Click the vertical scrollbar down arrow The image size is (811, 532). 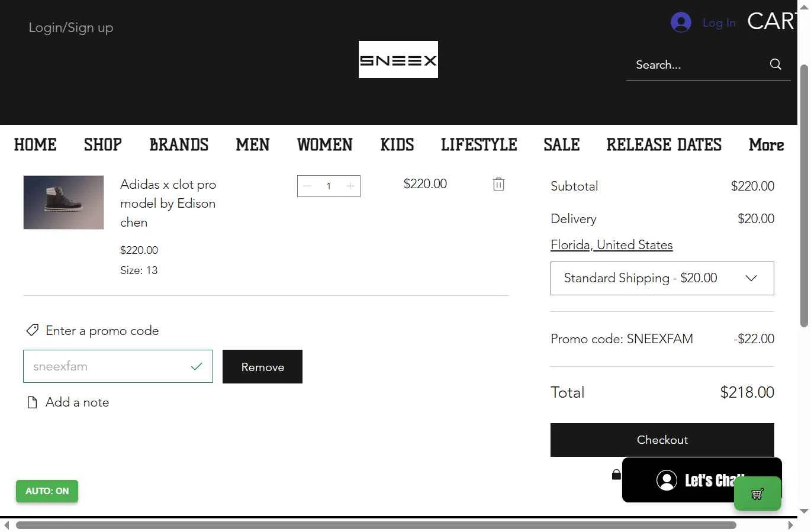click(x=804, y=511)
